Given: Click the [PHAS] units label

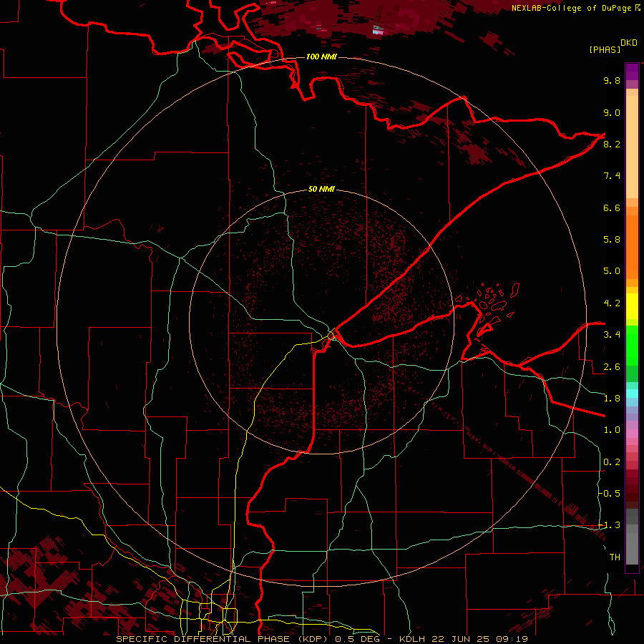Looking at the screenshot, I should pos(605,49).
